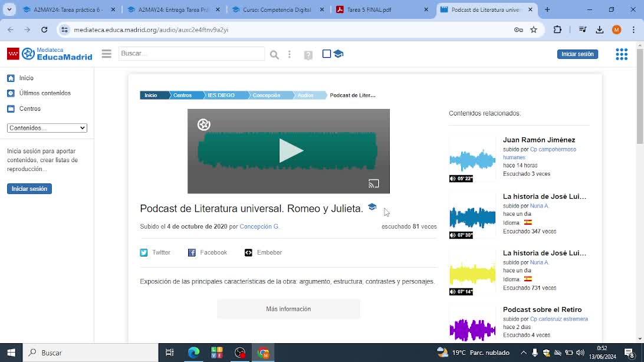Viewport: 644px width, 362px height.
Task: Show hidden system tray icons
Action: pyautogui.click(x=523, y=353)
